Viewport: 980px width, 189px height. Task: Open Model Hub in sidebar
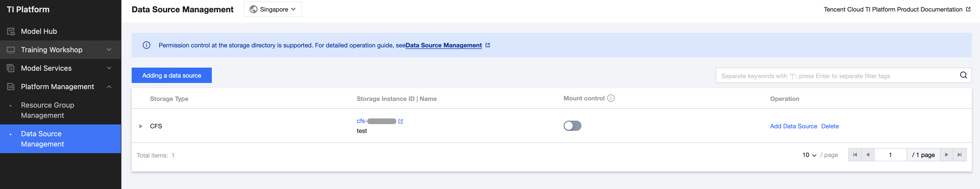coord(39,31)
